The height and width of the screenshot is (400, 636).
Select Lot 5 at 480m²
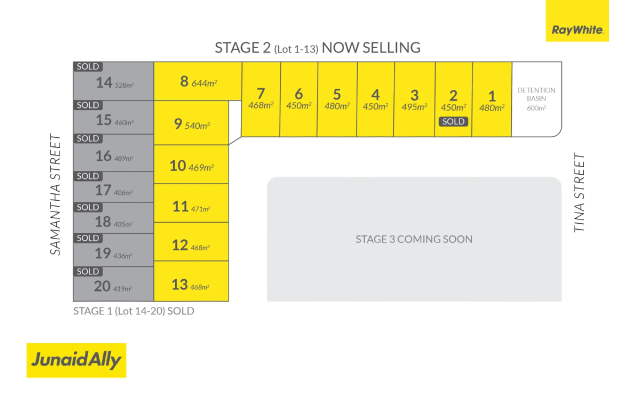point(337,99)
